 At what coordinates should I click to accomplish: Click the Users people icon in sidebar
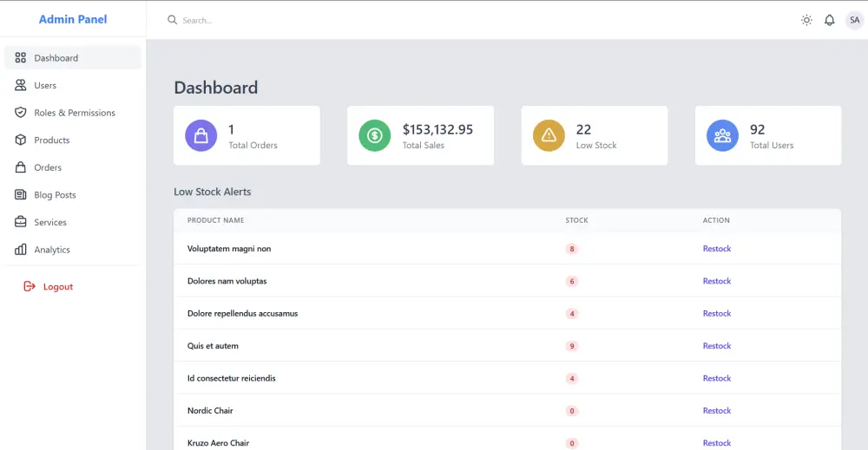(21, 85)
